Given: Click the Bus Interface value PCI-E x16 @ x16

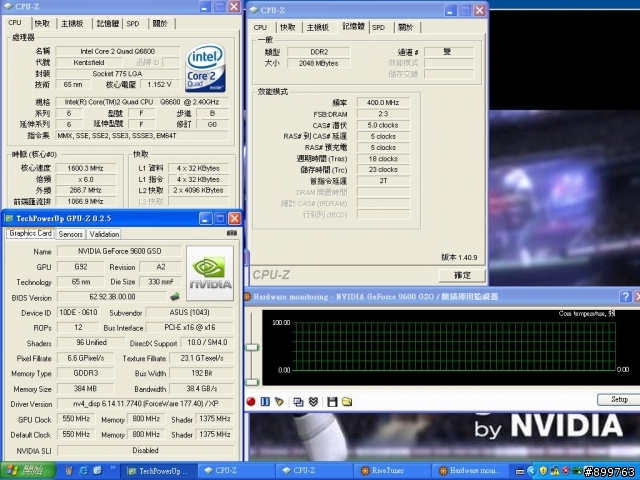Looking at the screenshot, I should pyautogui.click(x=190, y=327).
